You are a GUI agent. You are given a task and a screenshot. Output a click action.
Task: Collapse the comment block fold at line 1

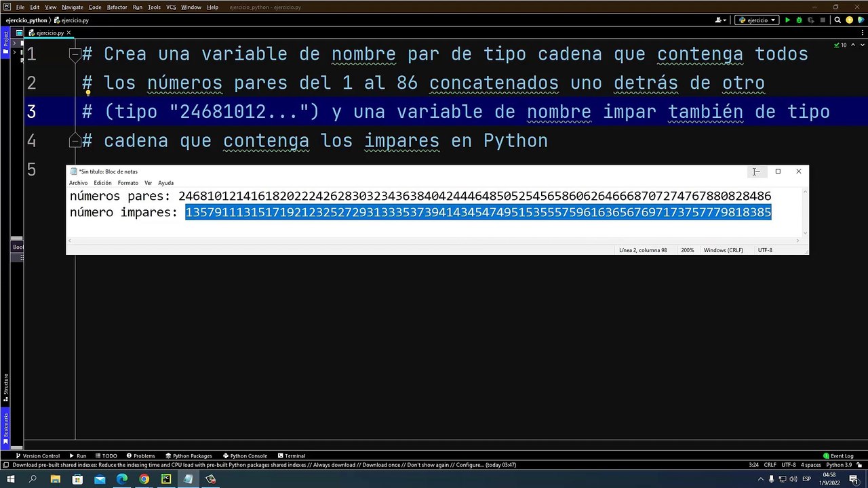(75, 54)
